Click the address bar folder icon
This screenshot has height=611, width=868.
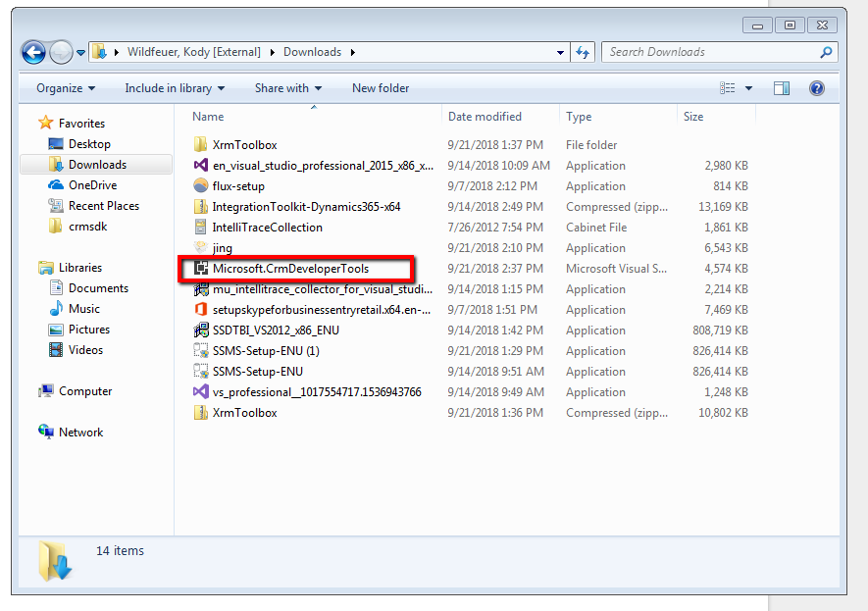pyautogui.click(x=100, y=52)
